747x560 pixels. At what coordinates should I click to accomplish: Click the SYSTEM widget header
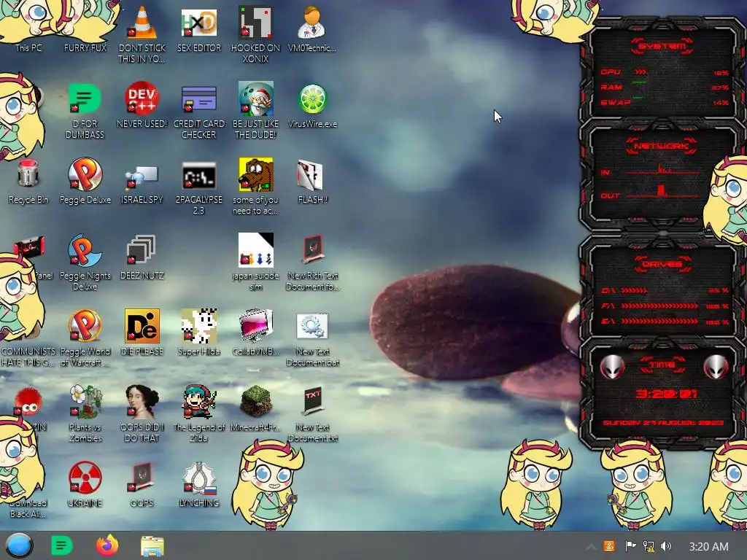point(662,46)
